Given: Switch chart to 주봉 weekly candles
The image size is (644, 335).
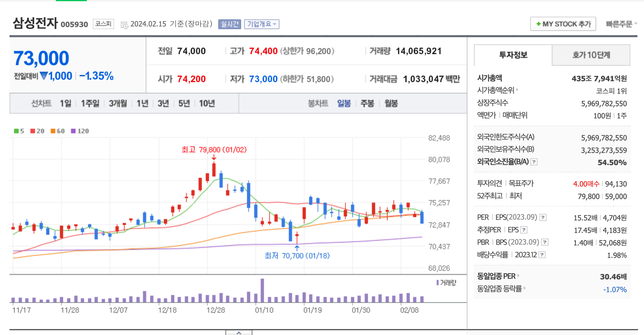Looking at the screenshot, I should (367, 104).
